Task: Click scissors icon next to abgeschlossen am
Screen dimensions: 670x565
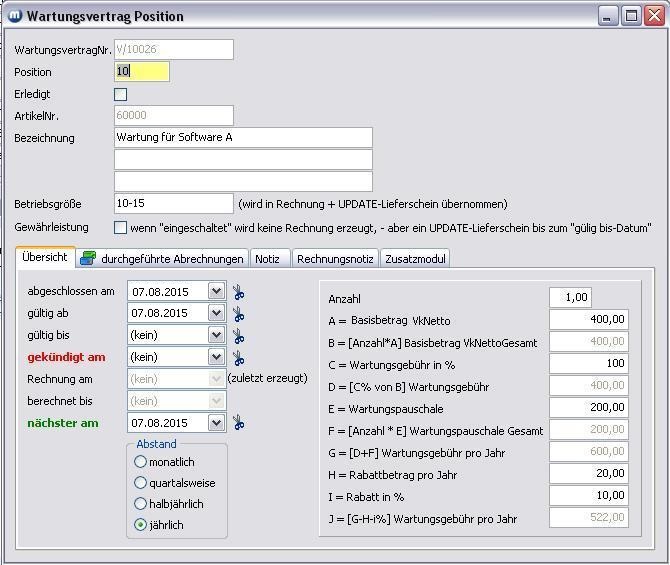Action: pos(239,291)
